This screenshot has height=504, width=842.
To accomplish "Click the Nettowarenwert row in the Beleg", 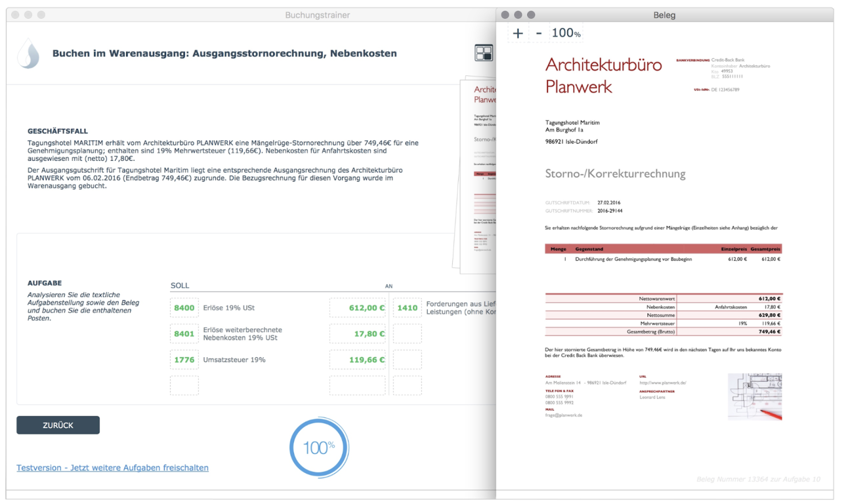I will point(664,299).
